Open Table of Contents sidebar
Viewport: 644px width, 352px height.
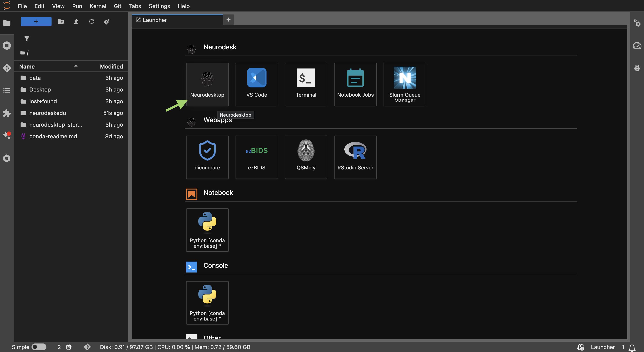[x=7, y=90]
